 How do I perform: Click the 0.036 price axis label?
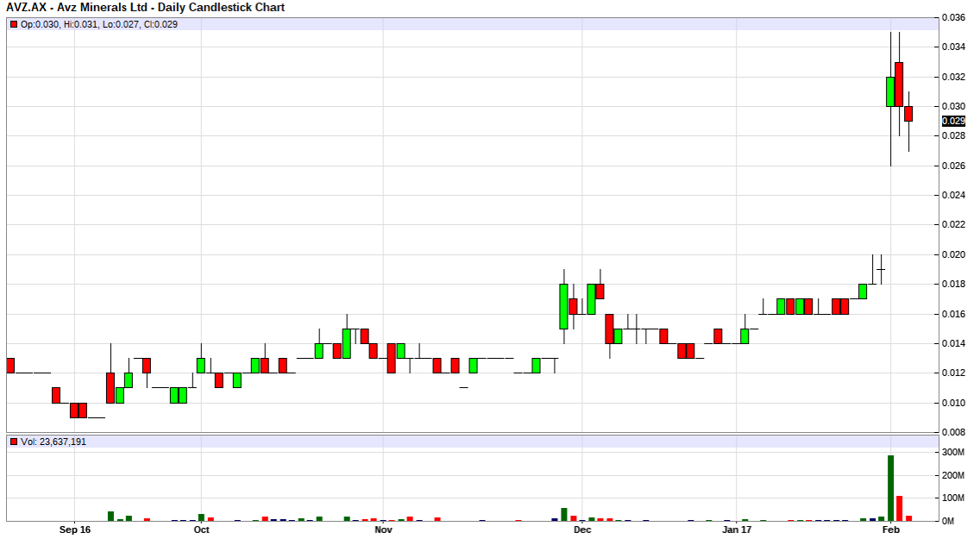953,17
